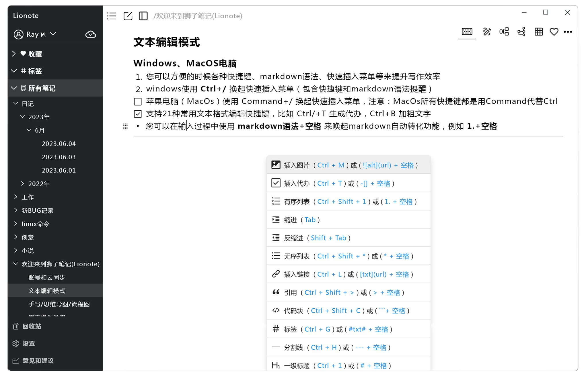Click the settings gear icon

[16, 343]
